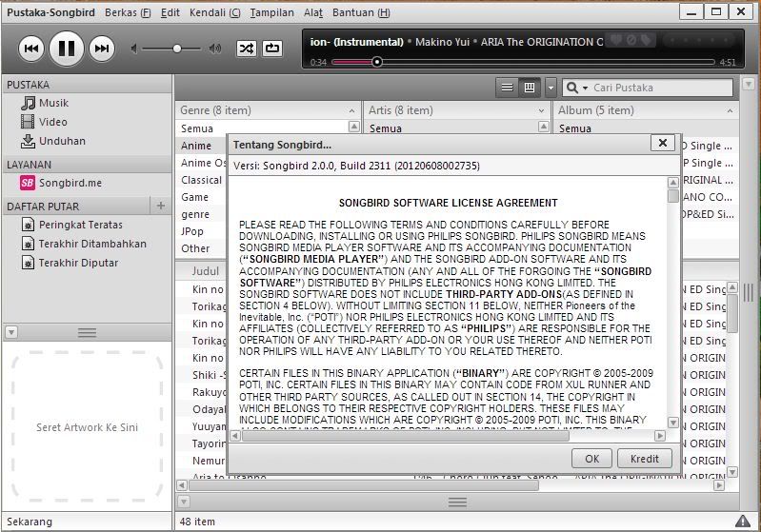Toggle bottom pane arrow under track list
The image size is (761, 532).
pos(184,502)
